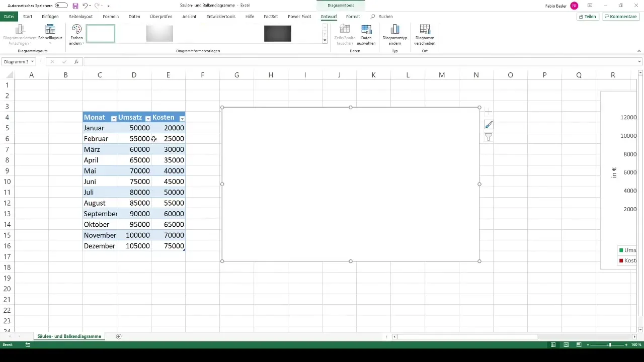Select the cell containing Januar

(x=100, y=128)
